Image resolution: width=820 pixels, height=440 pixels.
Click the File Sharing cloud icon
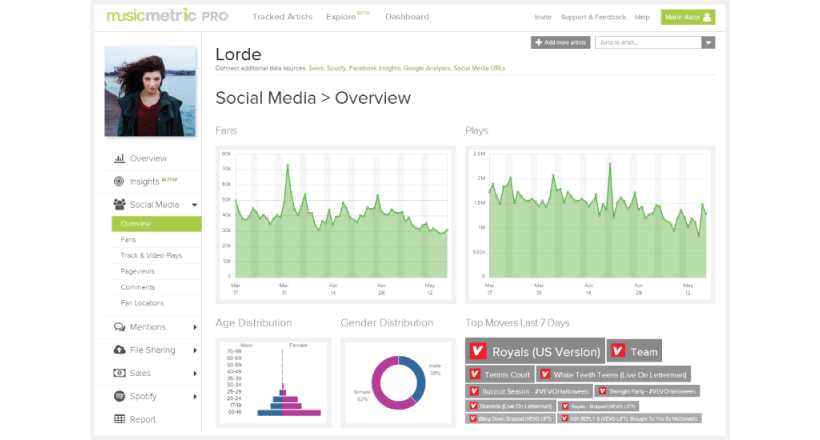pos(120,349)
